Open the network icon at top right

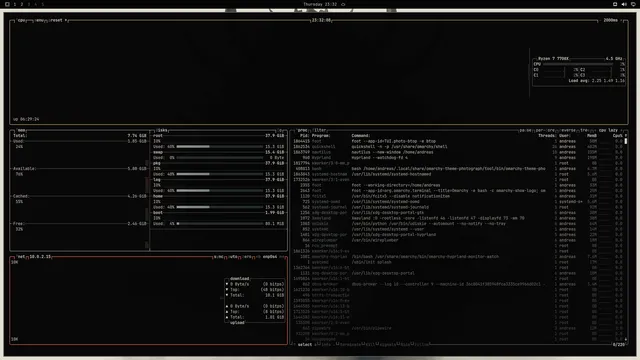point(633,4)
